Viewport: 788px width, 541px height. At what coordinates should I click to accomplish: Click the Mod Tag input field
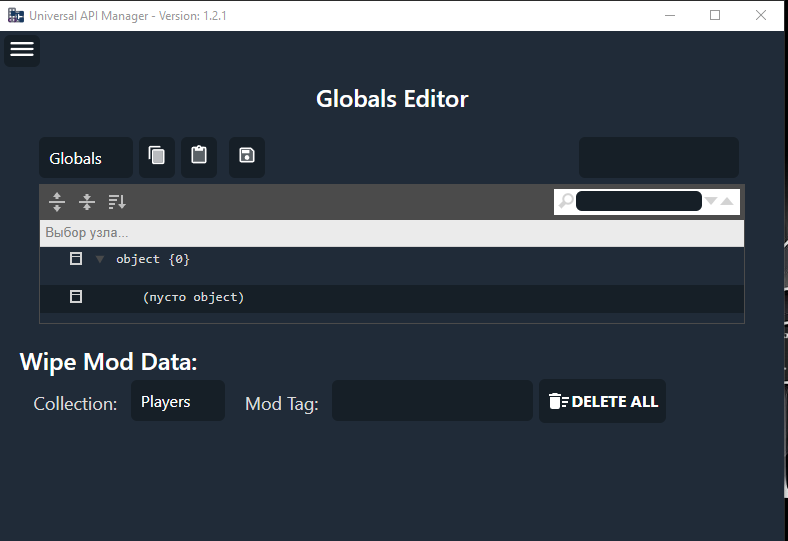tap(432, 400)
